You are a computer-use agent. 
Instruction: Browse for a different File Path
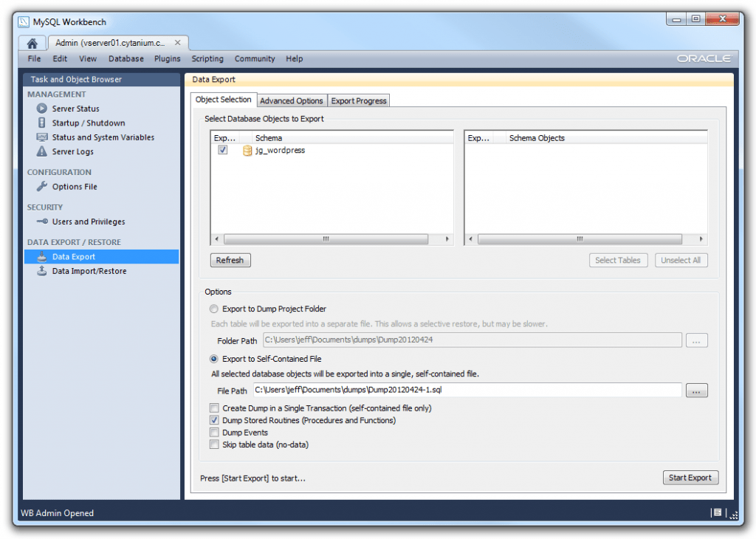point(696,390)
